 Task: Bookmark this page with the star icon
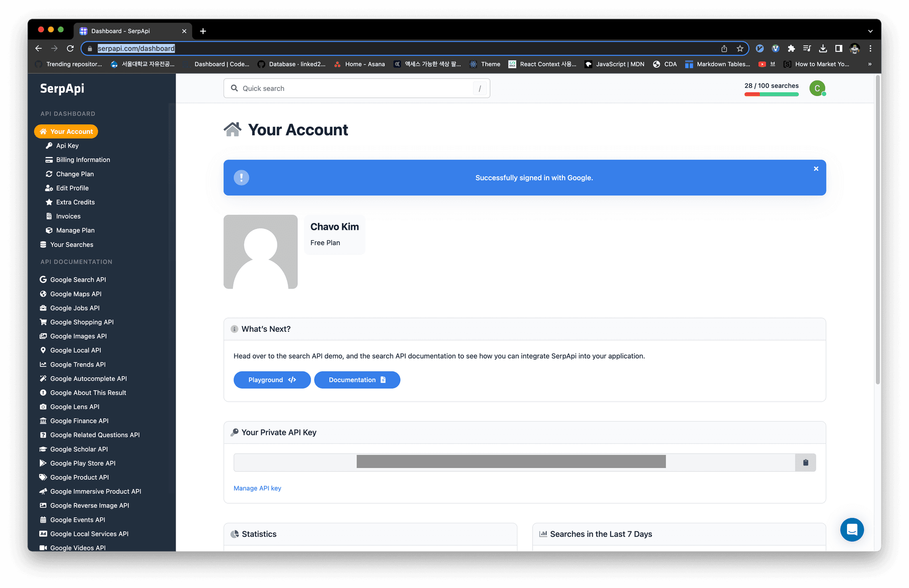(740, 48)
